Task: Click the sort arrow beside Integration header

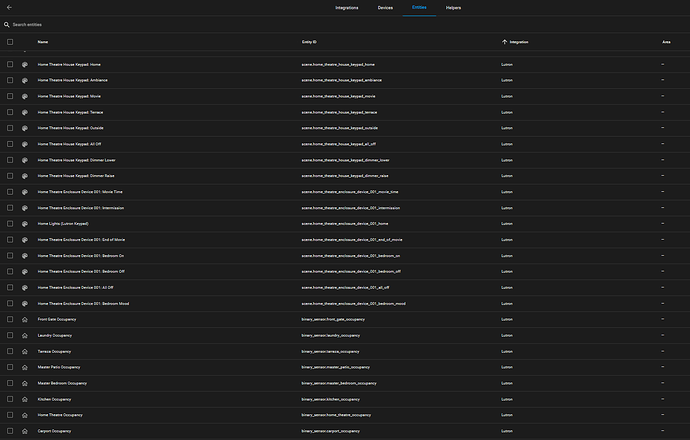Action: (x=504, y=42)
